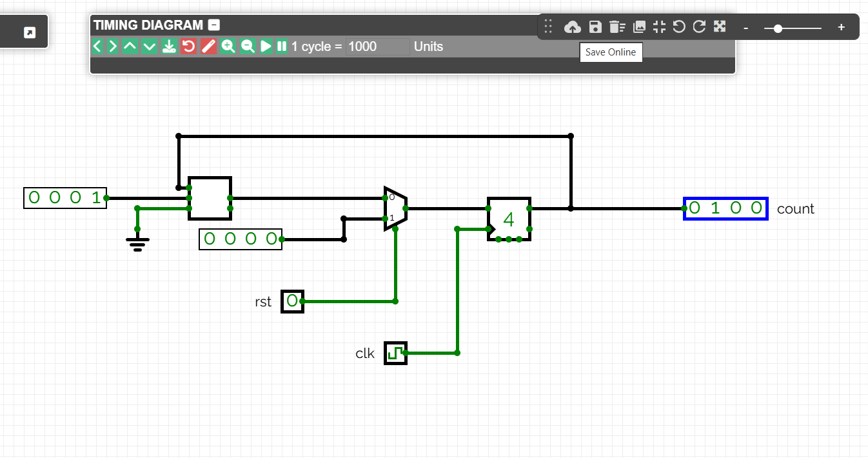The width and height of the screenshot is (868, 458).
Task: Pause the timing diagram
Action: [282, 46]
